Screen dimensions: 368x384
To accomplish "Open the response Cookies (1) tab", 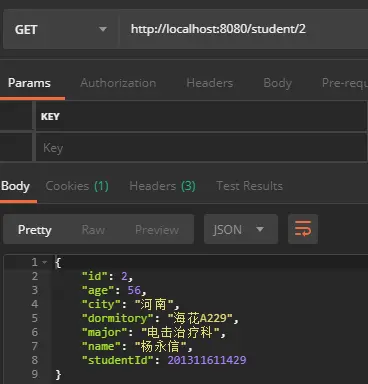I will point(77,186).
